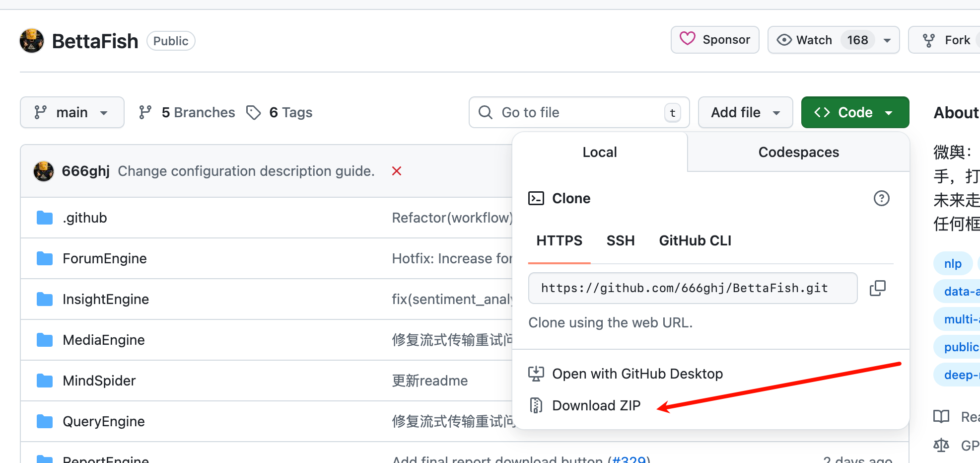Open the 'Refactor(workflow)' commit message

(x=452, y=218)
